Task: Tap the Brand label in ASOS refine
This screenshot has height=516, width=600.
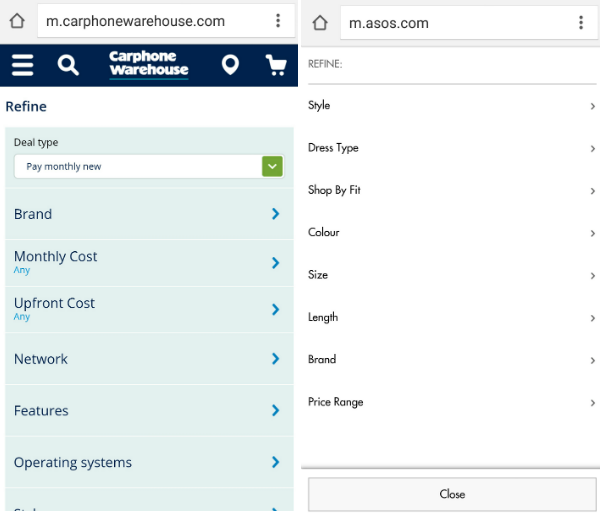Action: (322, 359)
